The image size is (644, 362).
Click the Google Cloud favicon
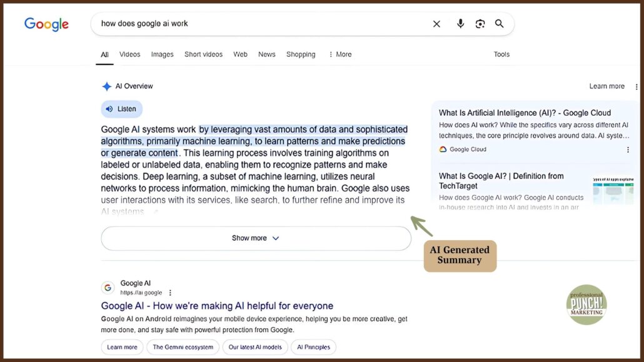442,149
